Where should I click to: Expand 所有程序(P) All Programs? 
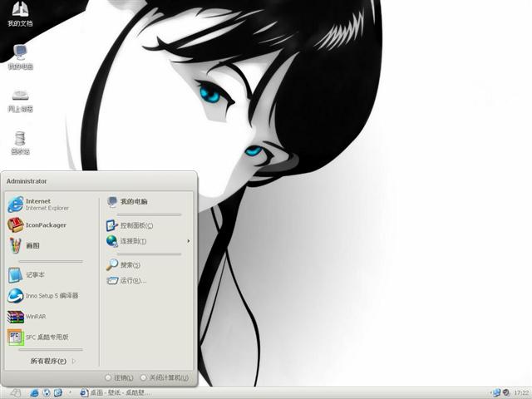(x=52, y=361)
